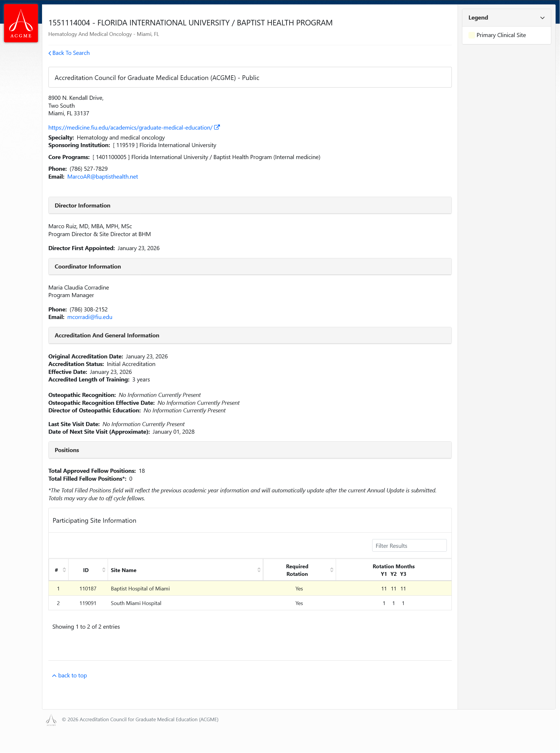560x753 pixels.
Task: Click Accreditation And General Information header
Action: (107, 335)
